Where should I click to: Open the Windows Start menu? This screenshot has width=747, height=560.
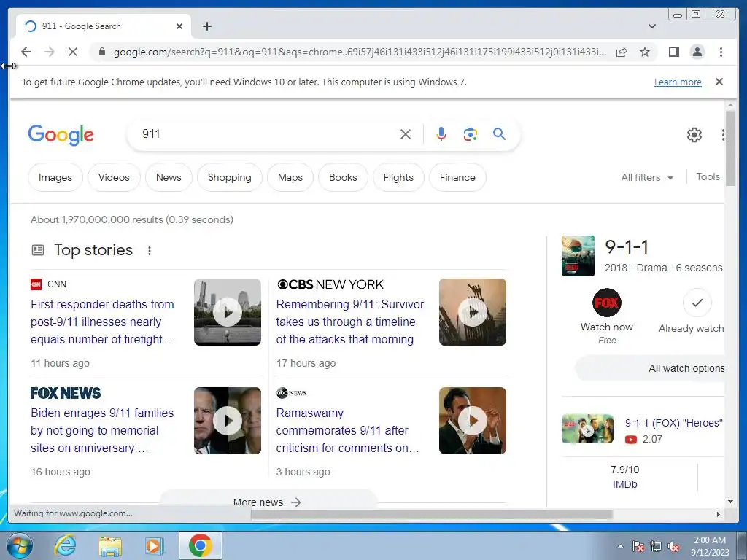click(18, 545)
